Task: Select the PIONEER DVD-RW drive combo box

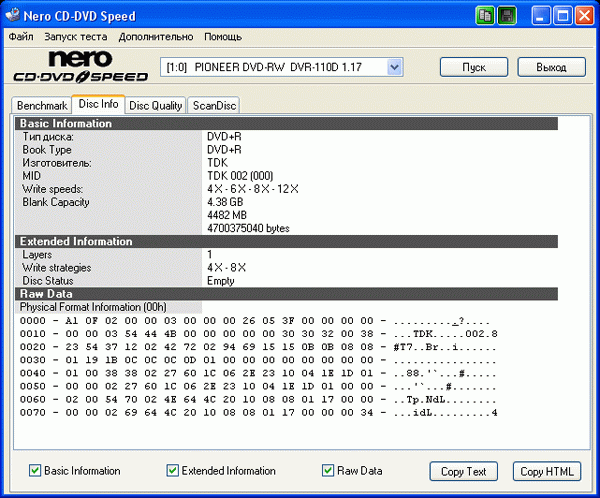Action: click(x=282, y=67)
